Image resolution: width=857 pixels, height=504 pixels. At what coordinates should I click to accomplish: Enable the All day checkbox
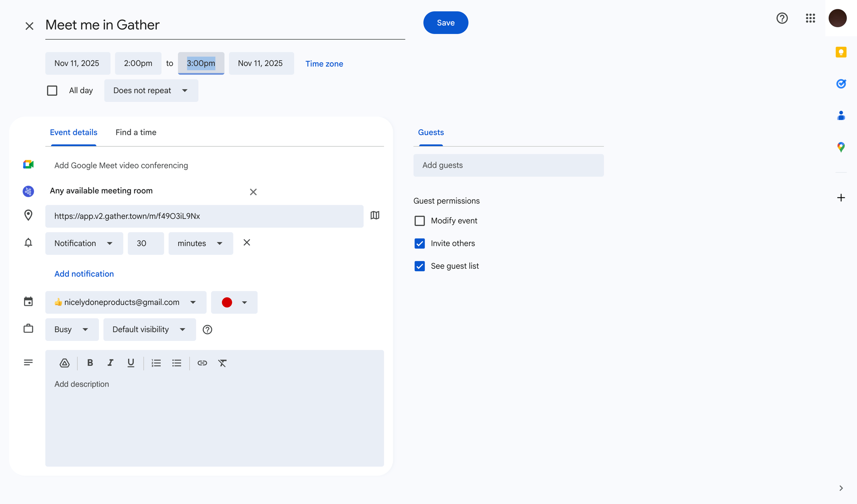tap(52, 90)
